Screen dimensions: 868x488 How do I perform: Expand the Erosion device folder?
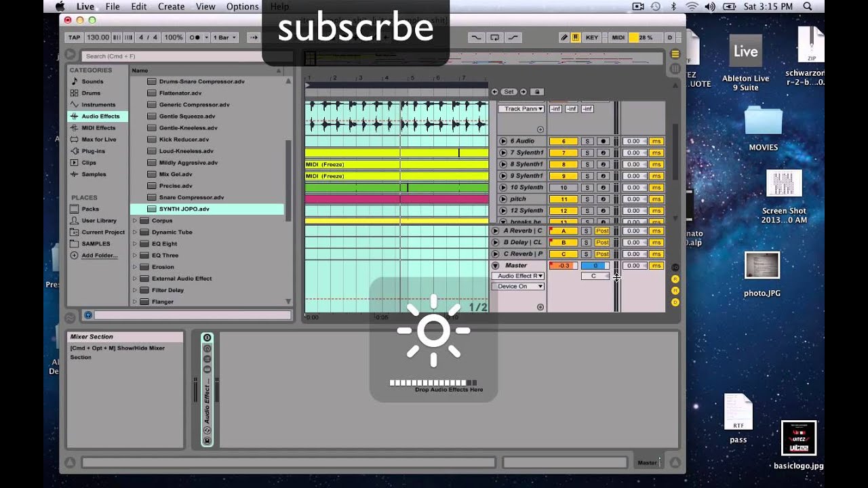pyautogui.click(x=134, y=266)
